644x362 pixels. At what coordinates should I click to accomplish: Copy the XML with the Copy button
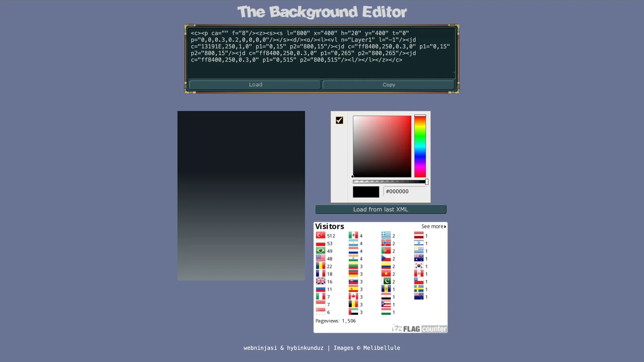(x=388, y=84)
